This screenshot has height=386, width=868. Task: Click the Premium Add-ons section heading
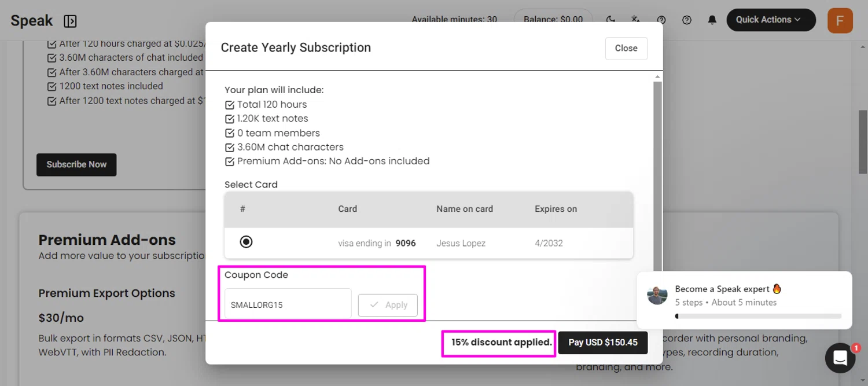coord(107,240)
